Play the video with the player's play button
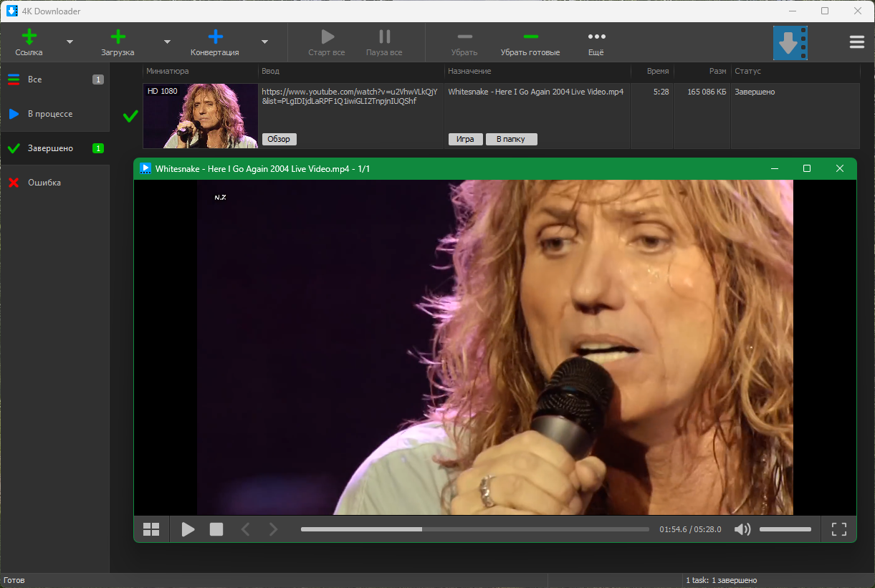 pos(188,529)
